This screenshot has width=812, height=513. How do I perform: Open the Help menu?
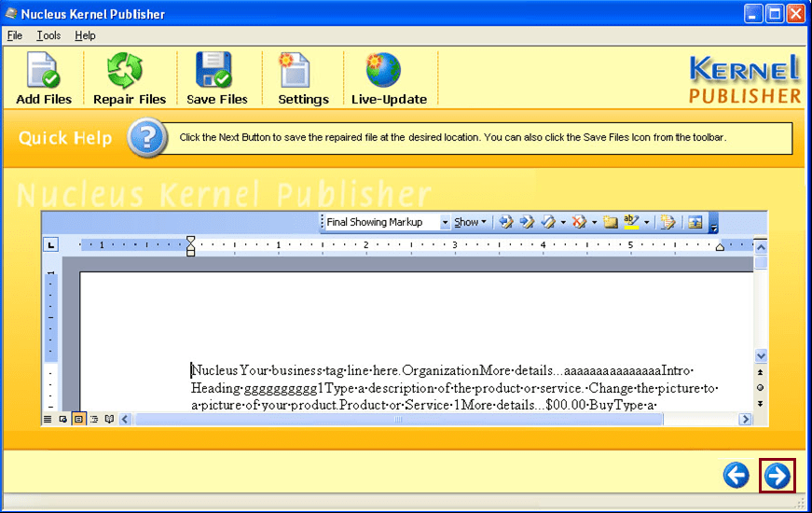click(85, 35)
